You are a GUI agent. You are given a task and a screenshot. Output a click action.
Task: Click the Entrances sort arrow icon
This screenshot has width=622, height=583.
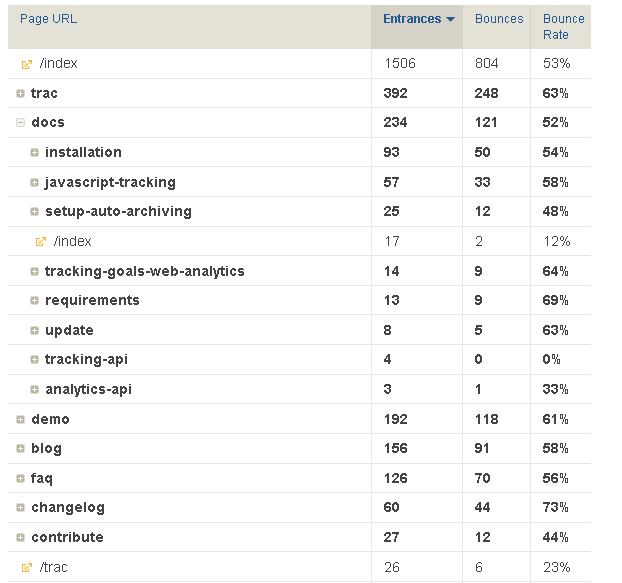pyautogui.click(x=451, y=19)
